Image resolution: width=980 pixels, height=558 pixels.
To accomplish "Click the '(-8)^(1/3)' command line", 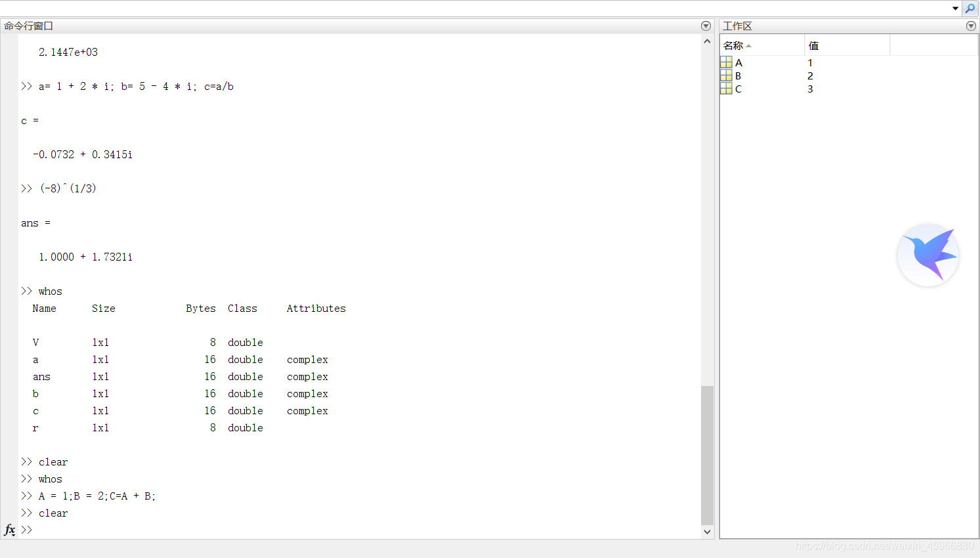I will click(x=68, y=188).
